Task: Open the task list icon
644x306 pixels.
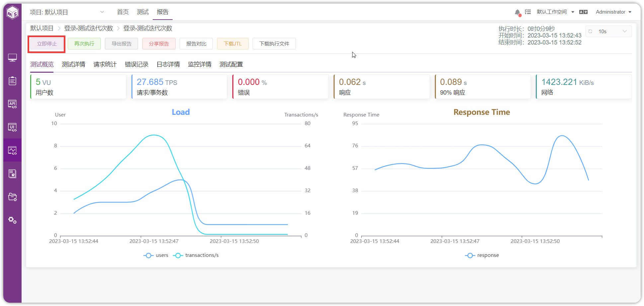Action: coord(528,12)
